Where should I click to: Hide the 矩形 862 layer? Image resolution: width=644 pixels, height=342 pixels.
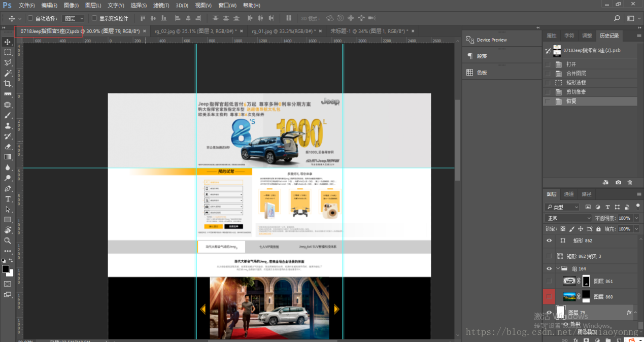[549, 241]
